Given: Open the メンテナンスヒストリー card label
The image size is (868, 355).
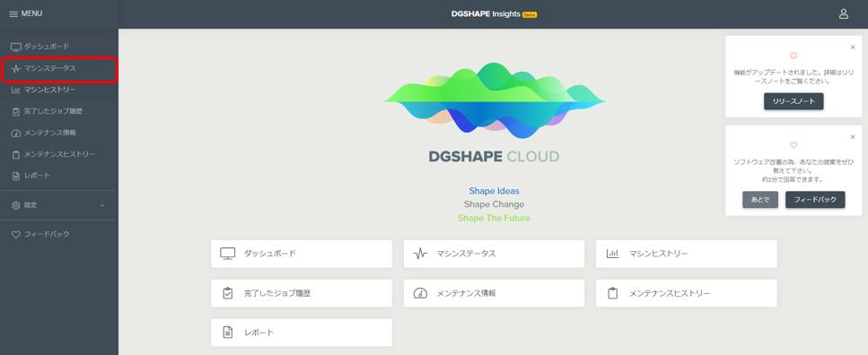Looking at the screenshot, I should click(x=670, y=293).
